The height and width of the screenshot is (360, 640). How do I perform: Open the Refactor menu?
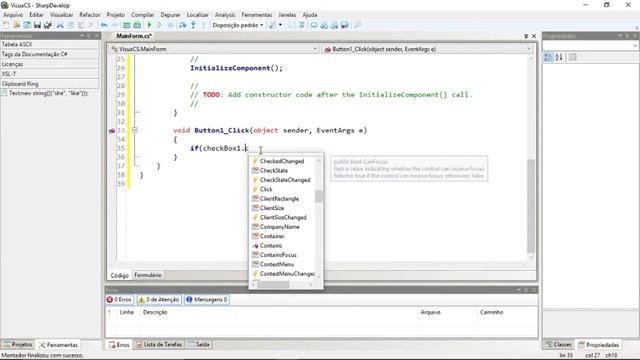pos(90,15)
